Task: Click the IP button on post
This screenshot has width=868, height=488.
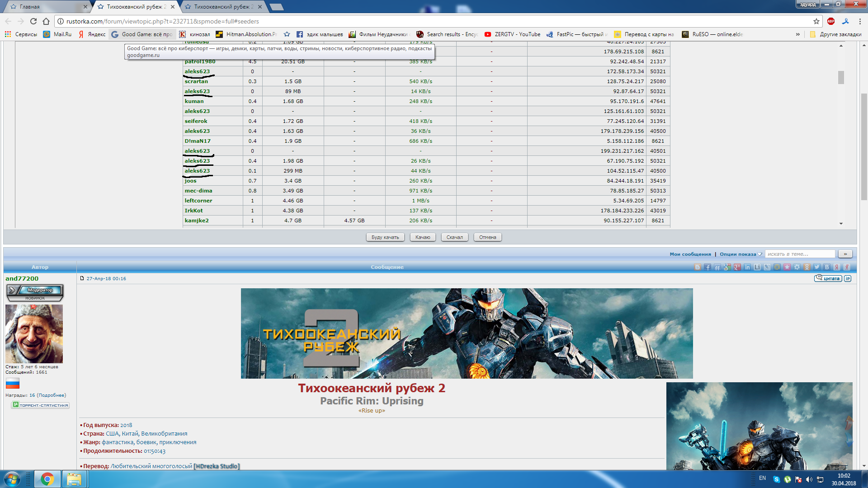Action: 848,278
